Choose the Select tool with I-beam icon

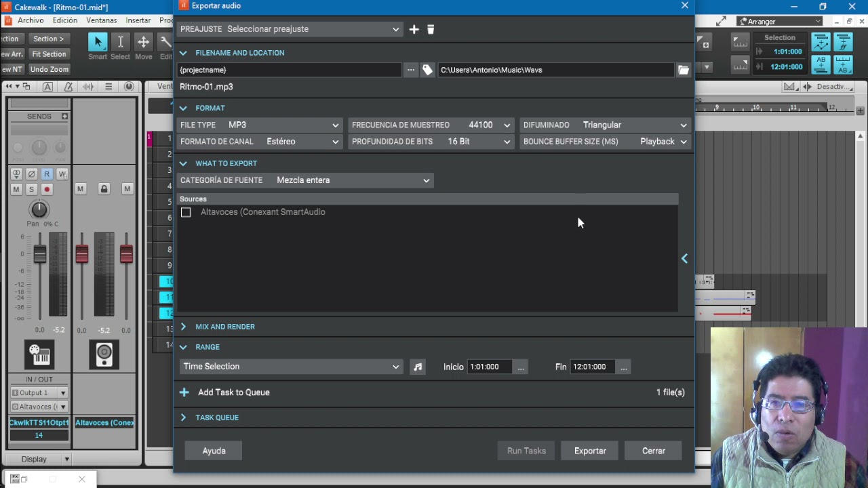click(120, 42)
